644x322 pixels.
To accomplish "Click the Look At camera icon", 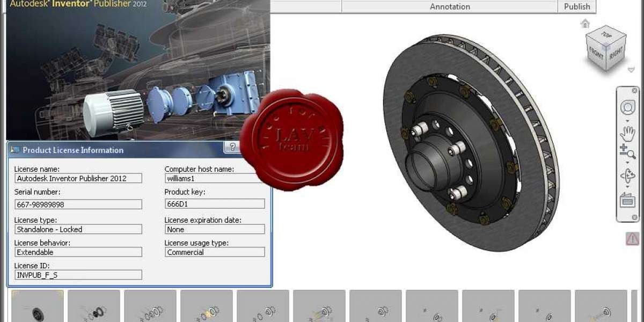I will 627,200.
